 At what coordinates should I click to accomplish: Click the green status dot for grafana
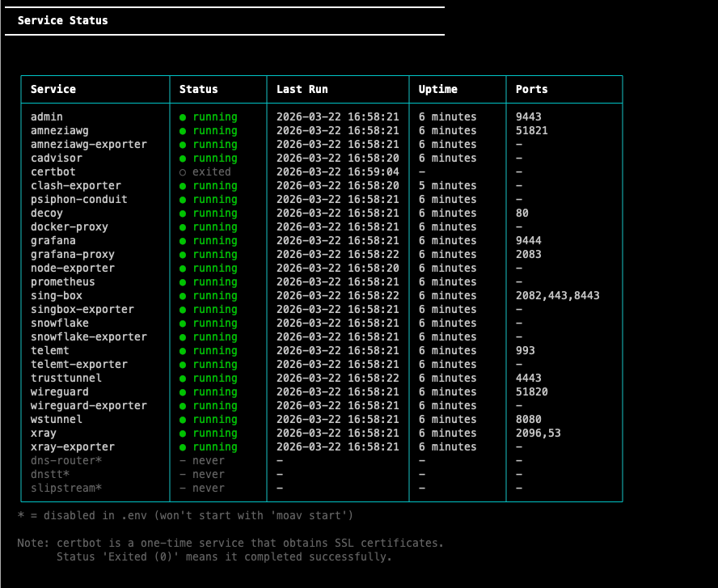(x=183, y=241)
